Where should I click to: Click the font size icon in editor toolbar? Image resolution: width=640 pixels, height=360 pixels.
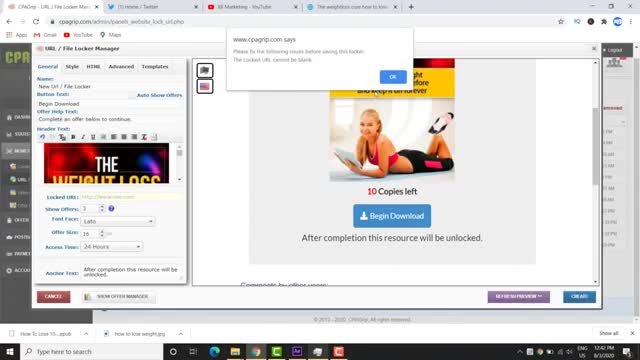[x=62, y=137]
